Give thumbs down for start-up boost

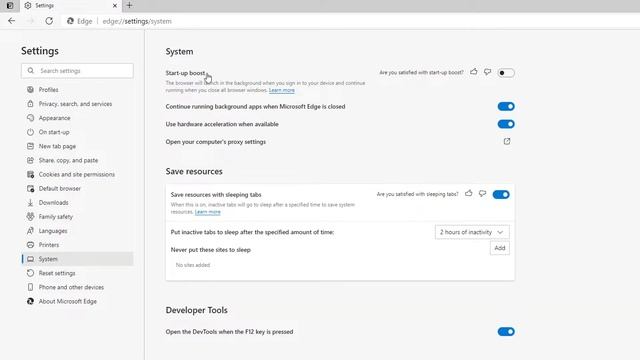pos(487,72)
